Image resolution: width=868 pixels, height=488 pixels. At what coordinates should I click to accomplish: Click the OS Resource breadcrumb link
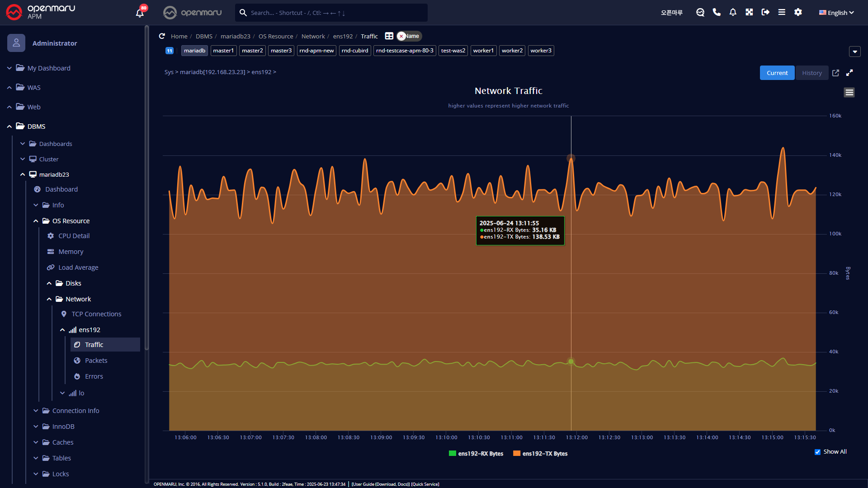coord(275,36)
